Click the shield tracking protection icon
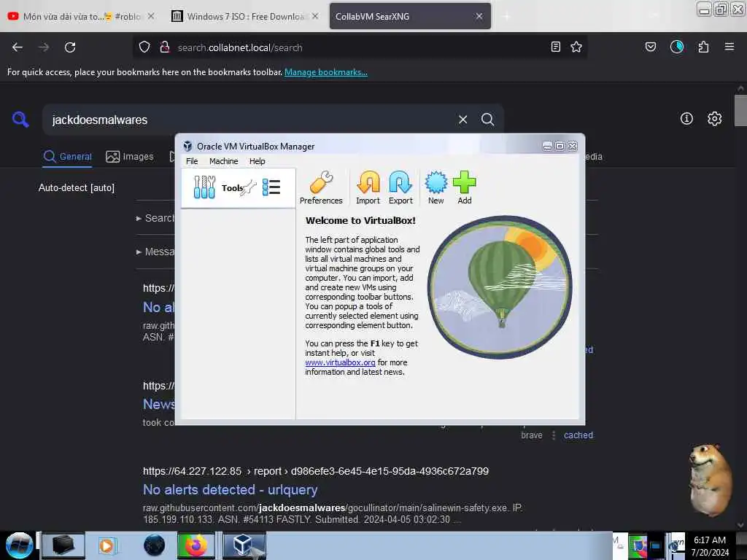This screenshot has height=560, width=747. tap(144, 47)
